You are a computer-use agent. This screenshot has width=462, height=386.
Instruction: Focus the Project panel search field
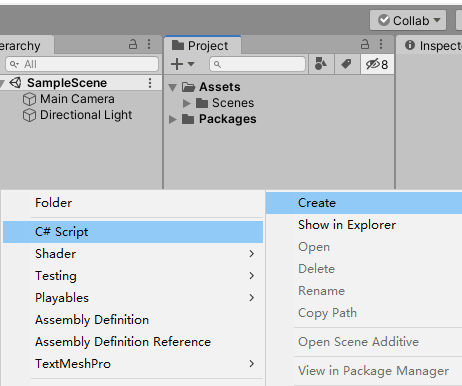coord(257,64)
